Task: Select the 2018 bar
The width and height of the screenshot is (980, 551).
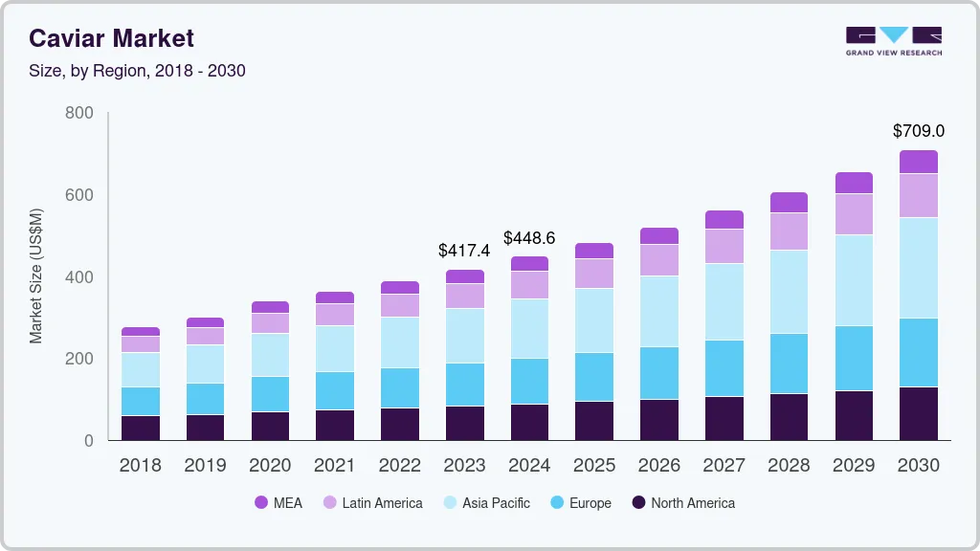Action: point(140,383)
